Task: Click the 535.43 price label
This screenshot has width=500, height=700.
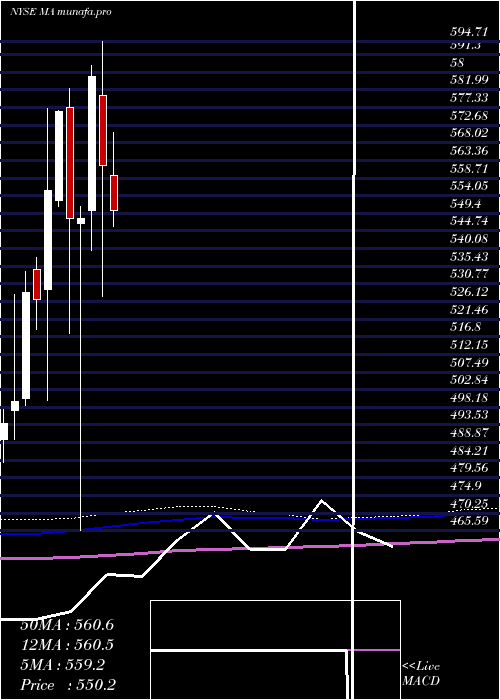Action: tap(469, 257)
